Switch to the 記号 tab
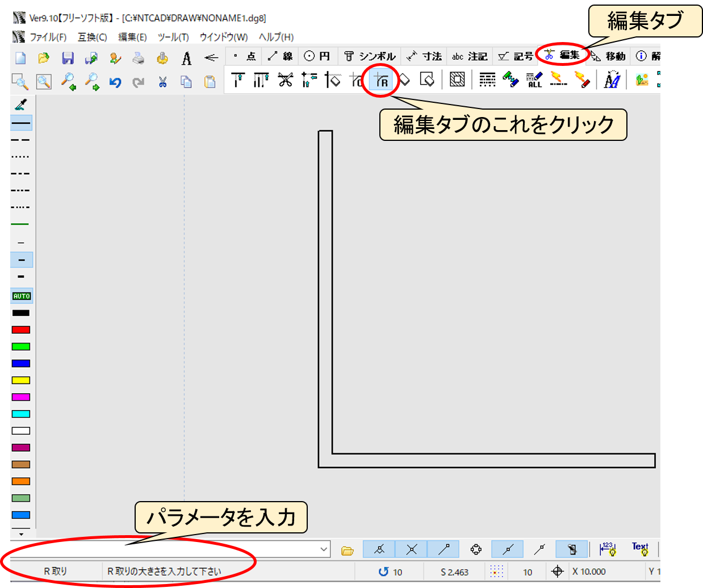The width and height of the screenshot is (703, 588). coord(516,56)
